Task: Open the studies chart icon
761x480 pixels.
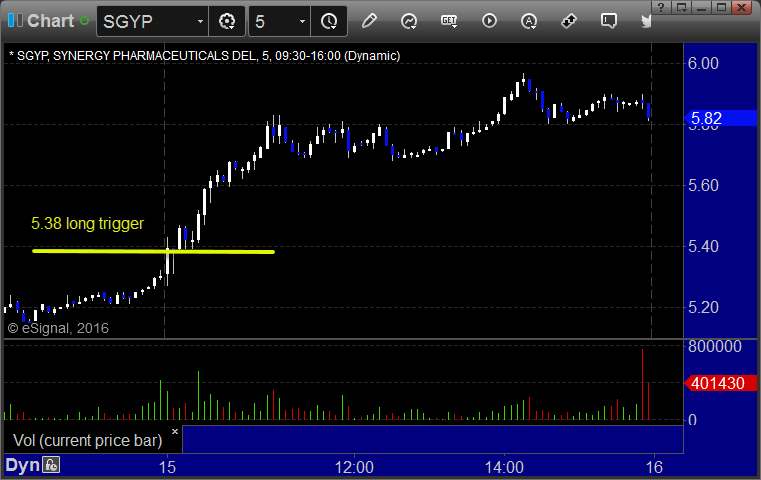Action: (x=409, y=21)
